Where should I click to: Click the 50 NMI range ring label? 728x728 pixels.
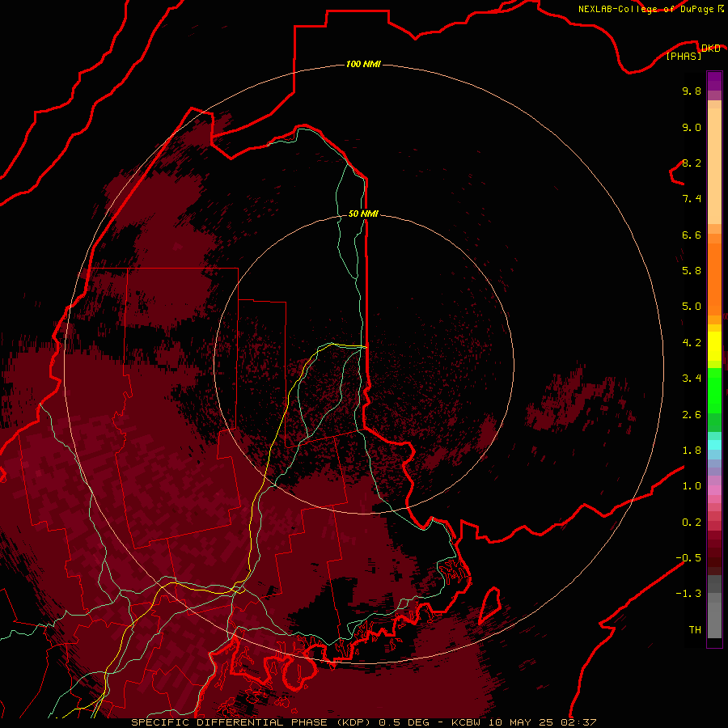click(x=363, y=214)
